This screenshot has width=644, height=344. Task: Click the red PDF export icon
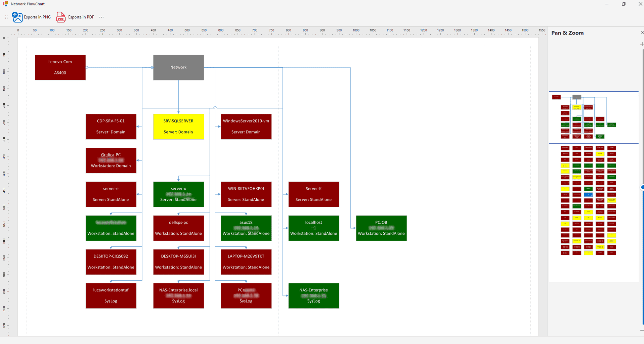pyautogui.click(x=61, y=17)
